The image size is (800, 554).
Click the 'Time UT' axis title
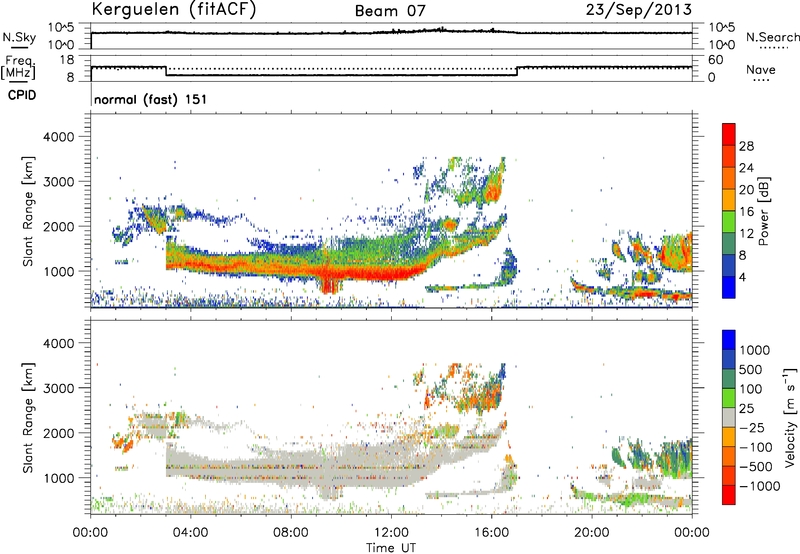(x=391, y=548)
